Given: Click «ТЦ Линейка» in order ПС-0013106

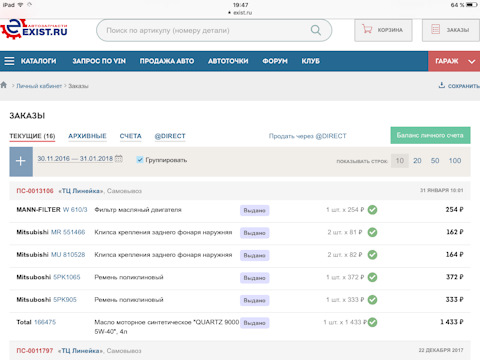Looking at the screenshot, I should click(x=81, y=191).
